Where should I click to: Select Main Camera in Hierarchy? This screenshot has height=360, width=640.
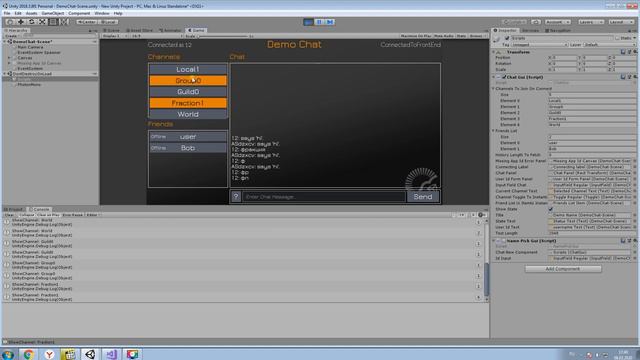click(x=30, y=47)
